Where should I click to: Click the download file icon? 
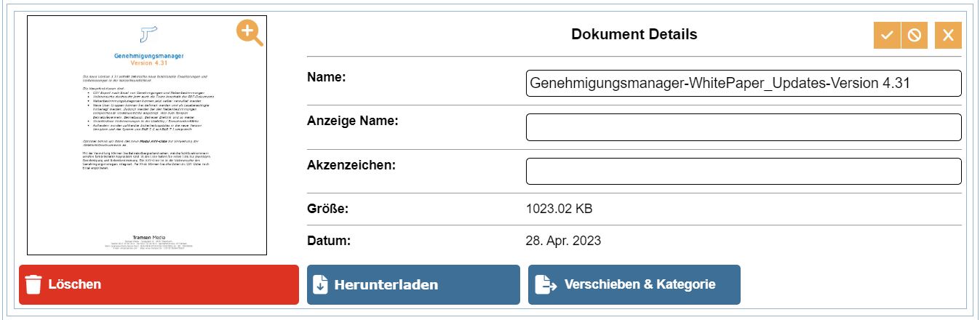[x=320, y=284]
